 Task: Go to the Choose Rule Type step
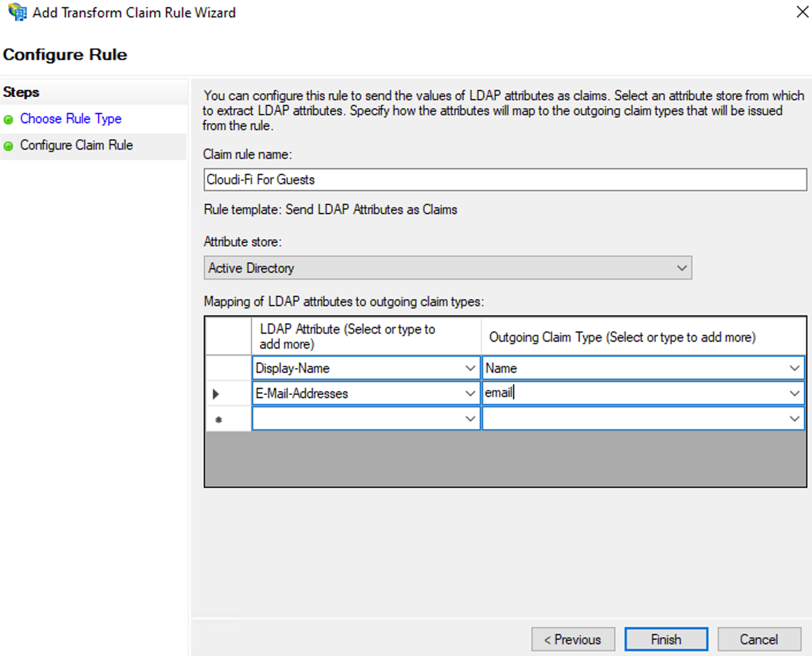[71, 119]
